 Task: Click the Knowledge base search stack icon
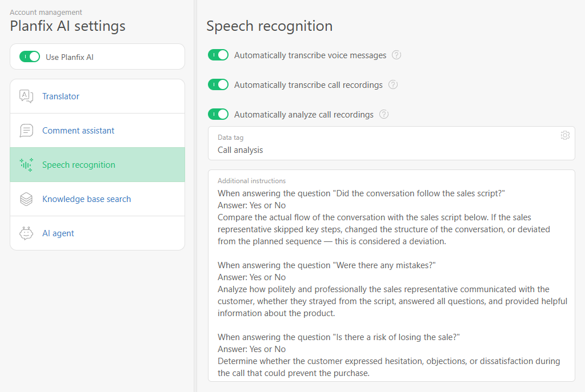[x=26, y=199]
